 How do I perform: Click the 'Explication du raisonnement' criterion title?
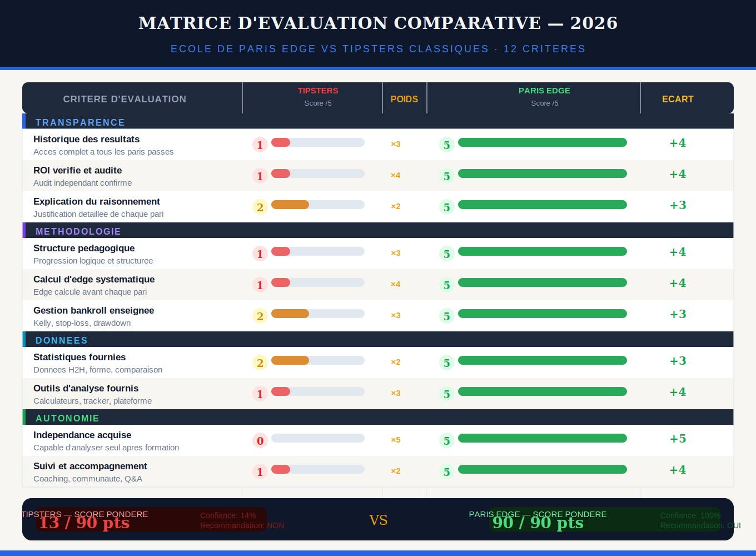pos(97,201)
